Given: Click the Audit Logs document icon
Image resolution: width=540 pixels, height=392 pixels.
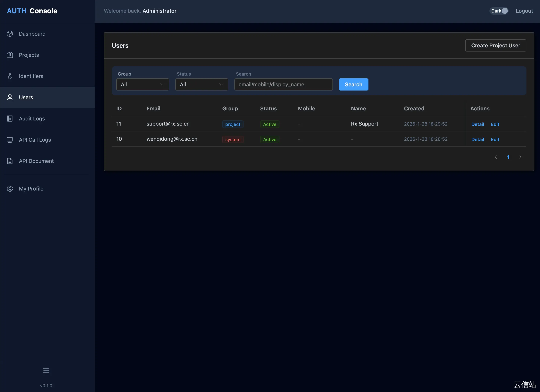Looking at the screenshot, I should click(10, 119).
